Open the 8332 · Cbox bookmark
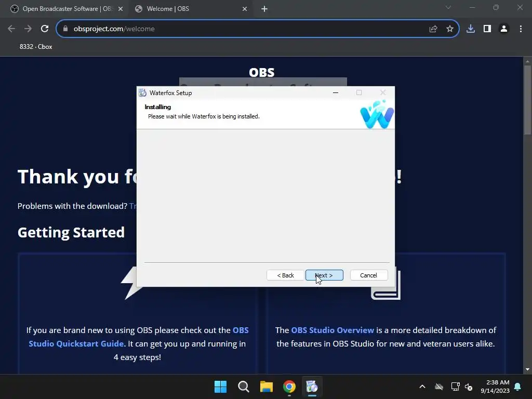Viewport: 532px width, 399px height. 36,46
